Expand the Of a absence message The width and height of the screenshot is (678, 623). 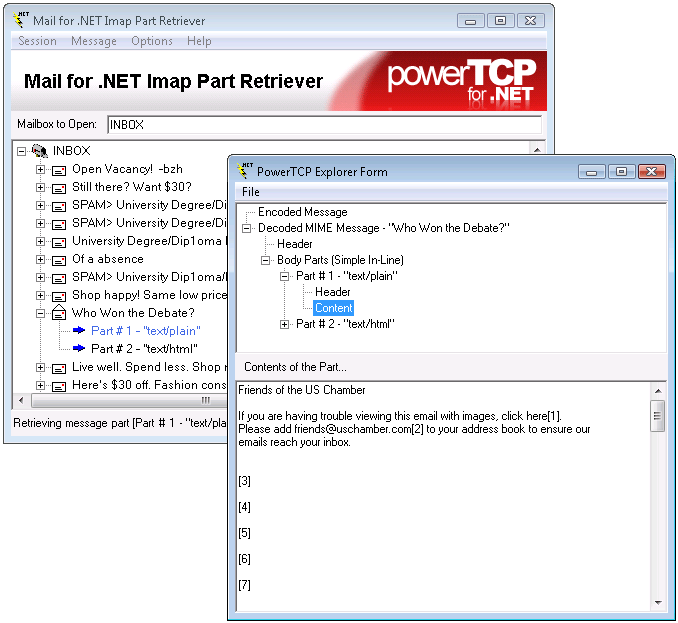click(40, 259)
